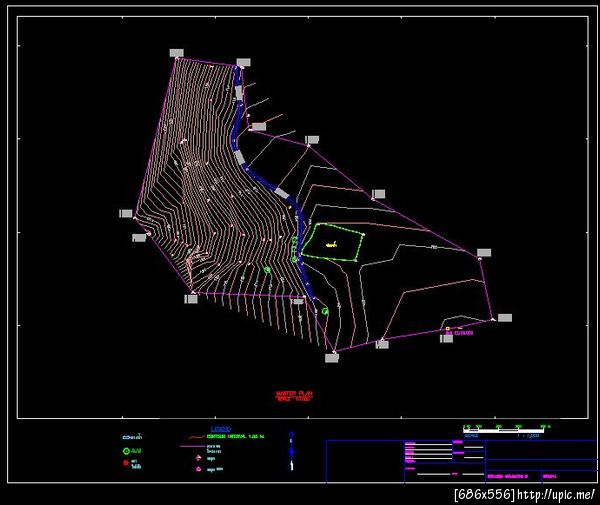Image resolution: width=600 pixels, height=505 pixels.
Task: Click the blue LEGEND heading
Action: [221, 429]
